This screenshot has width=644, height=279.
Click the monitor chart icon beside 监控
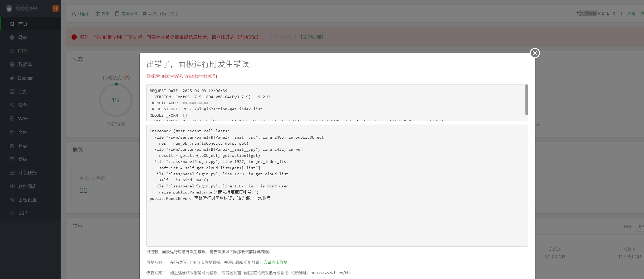tap(12, 92)
